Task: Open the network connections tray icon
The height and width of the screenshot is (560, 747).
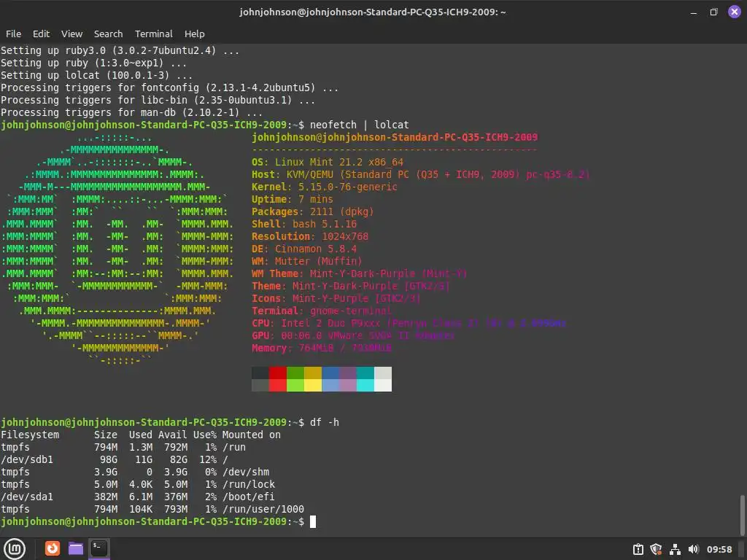Action: (675, 550)
